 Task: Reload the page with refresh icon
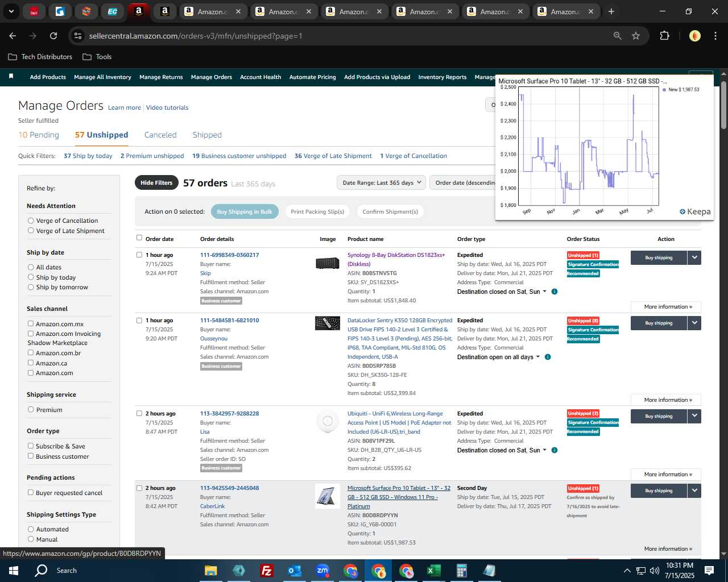(53, 36)
